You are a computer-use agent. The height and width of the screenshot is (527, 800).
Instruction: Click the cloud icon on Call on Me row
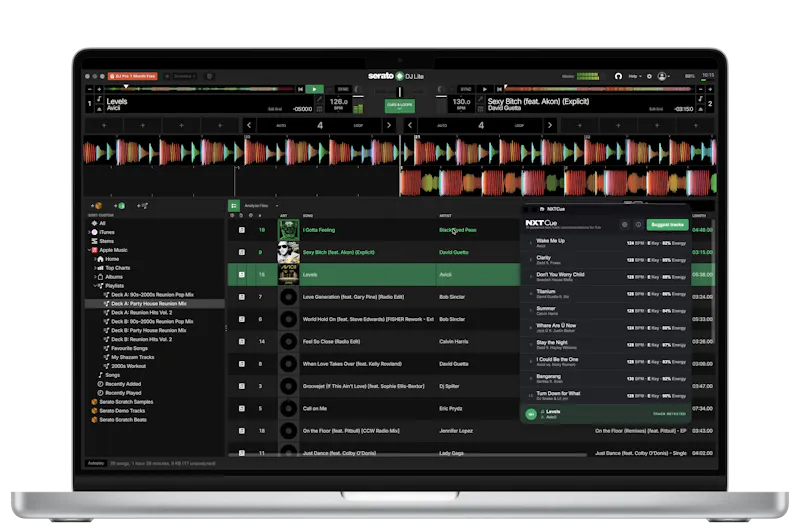[242, 409]
